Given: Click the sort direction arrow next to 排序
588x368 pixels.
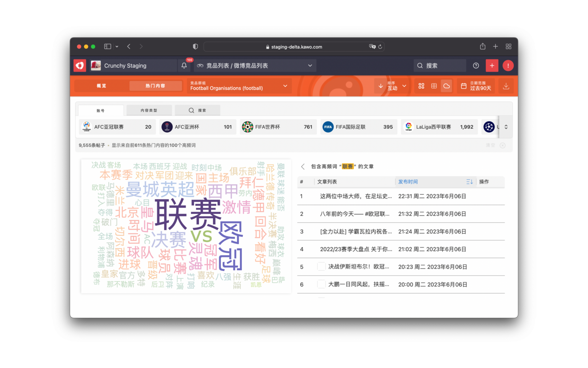Looking at the screenshot, I should pyautogui.click(x=380, y=86).
